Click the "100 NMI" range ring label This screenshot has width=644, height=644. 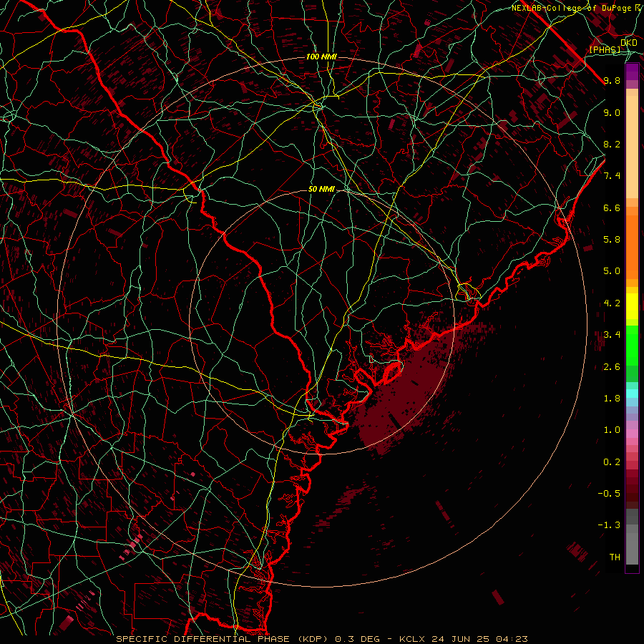coord(321,57)
